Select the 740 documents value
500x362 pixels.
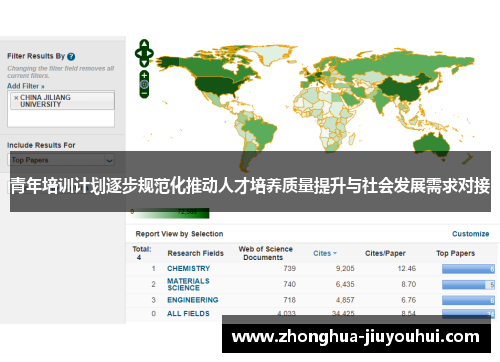coord(289,284)
